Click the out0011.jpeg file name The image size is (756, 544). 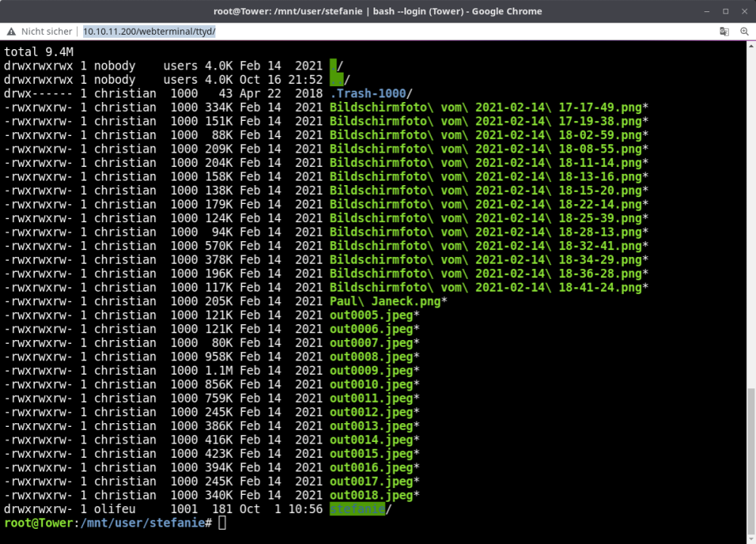tap(374, 398)
